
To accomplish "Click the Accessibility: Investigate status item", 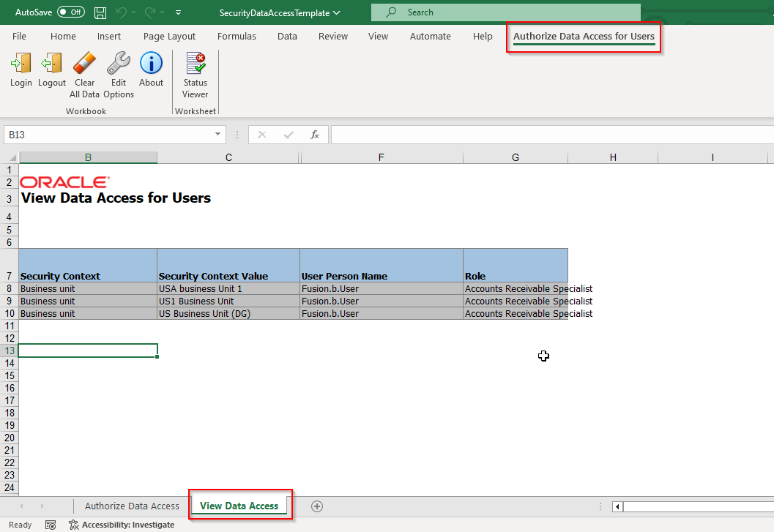I will tap(122, 525).
